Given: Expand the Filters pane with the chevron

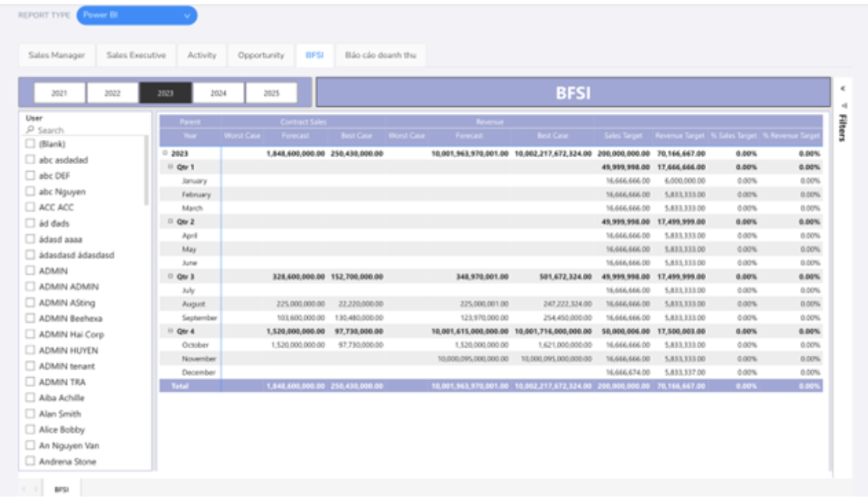Looking at the screenshot, I should coord(843,88).
